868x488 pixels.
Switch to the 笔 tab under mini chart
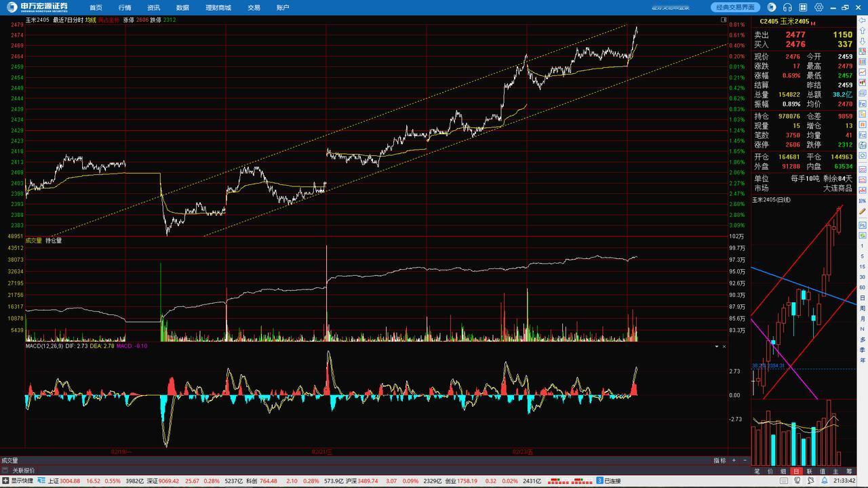click(x=757, y=471)
